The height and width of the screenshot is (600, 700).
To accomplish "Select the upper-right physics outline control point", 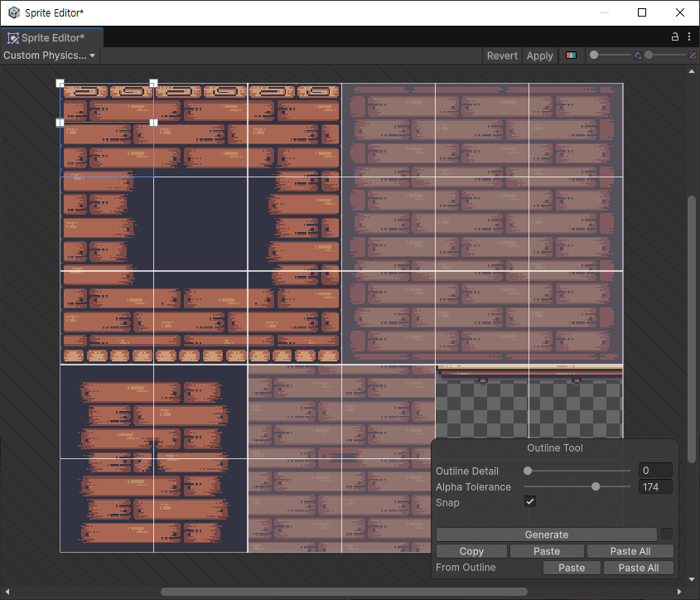I will (x=153, y=83).
